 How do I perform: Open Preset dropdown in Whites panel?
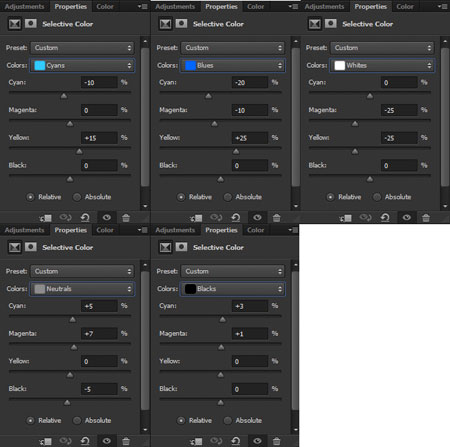tap(382, 48)
